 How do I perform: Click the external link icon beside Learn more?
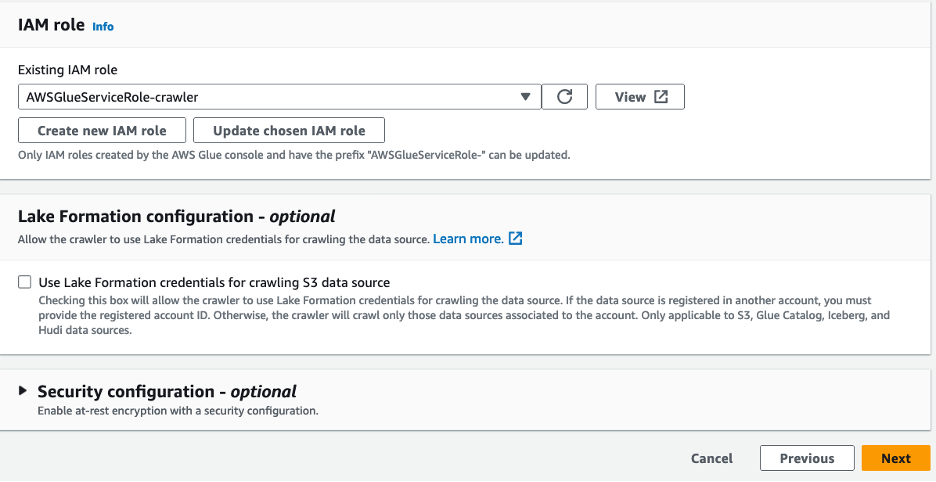click(x=516, y=239)
